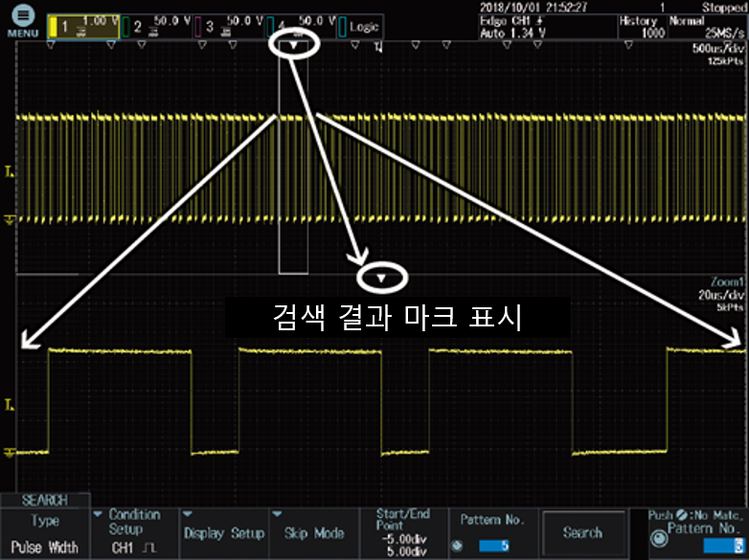Open Edge CH1 trigger settings
This screenshot has height=560, width=749.
548,27
